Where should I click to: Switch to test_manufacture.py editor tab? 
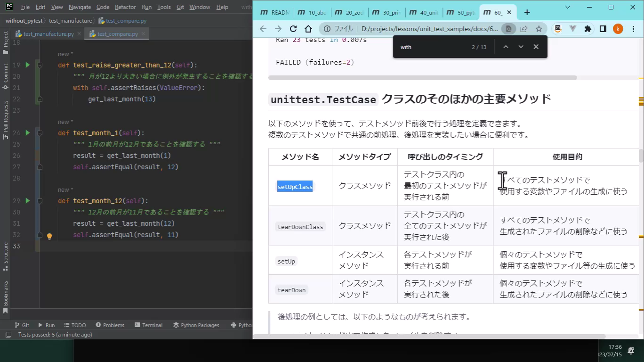pyautogui.click(x=48, y=34)
